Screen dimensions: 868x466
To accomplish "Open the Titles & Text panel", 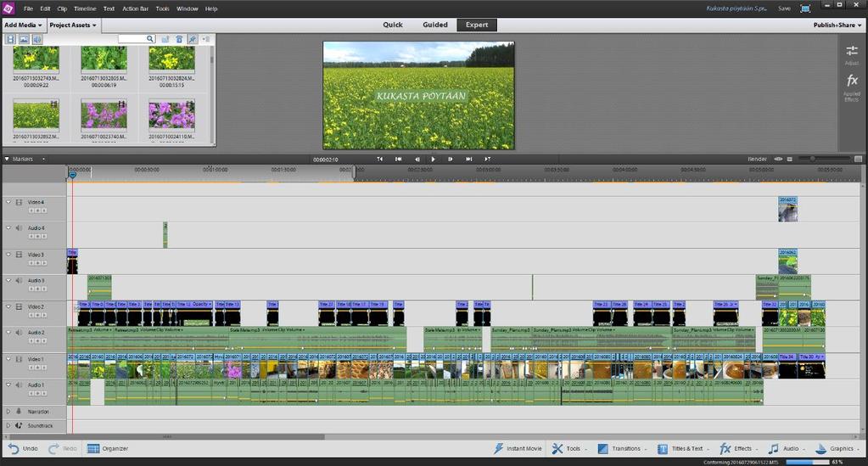I will point(682,448).
